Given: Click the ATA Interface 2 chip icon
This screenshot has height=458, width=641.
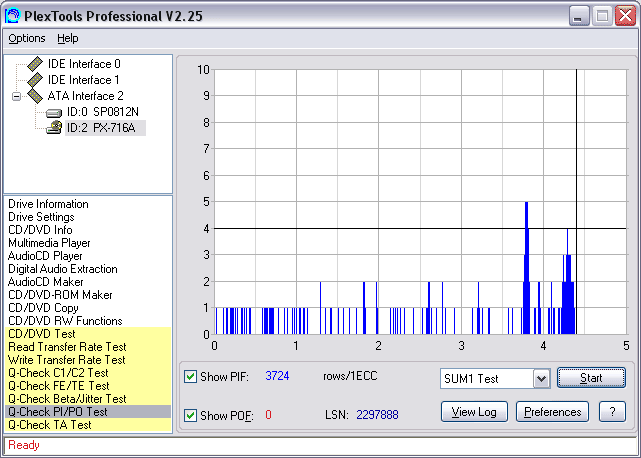Looking at the screenshot, I should coord(35,96).
